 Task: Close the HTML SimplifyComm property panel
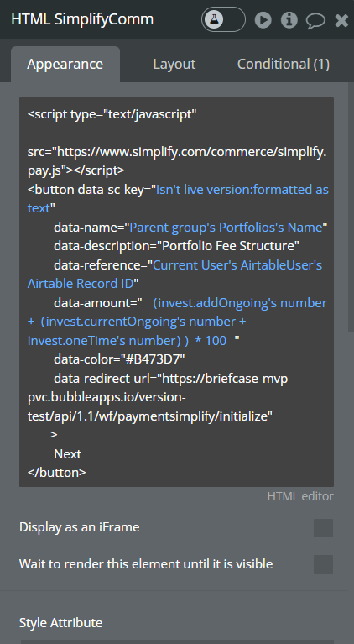(341, 20)
